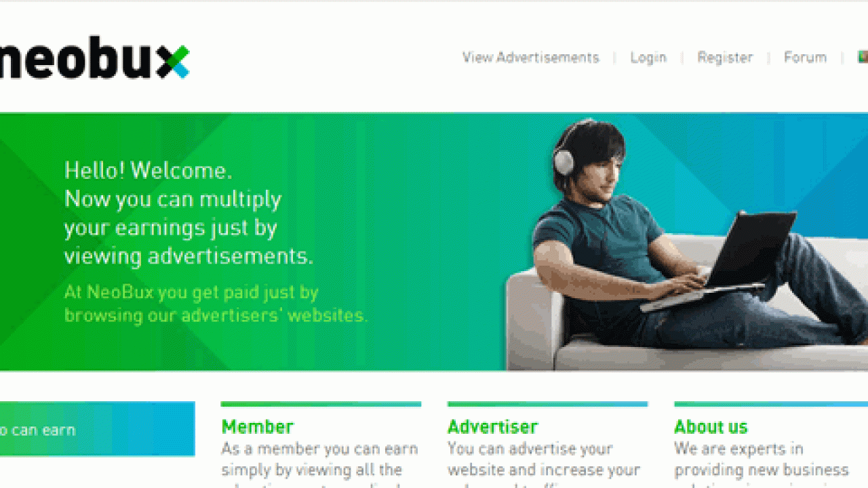Click the About us description text
Screen dimensions: 868x488
click(x=762, y=466)
